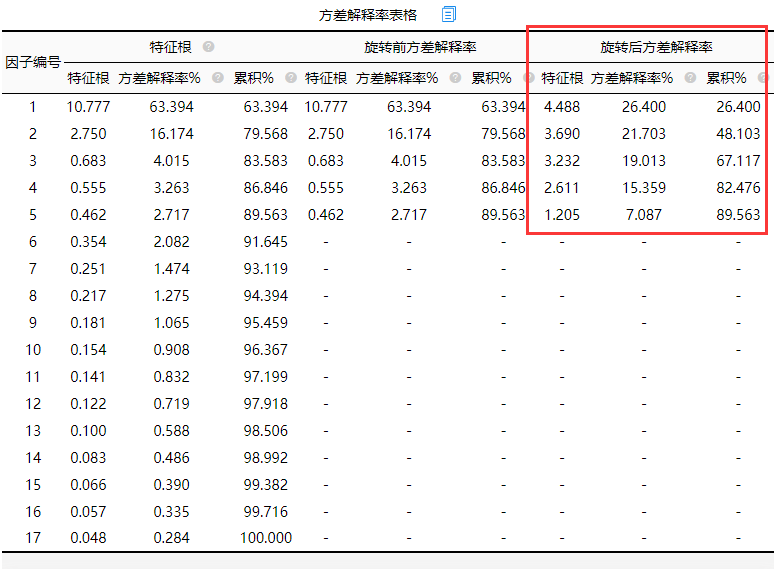This screenshot has height=569, width=774.
Task: Click variance value 0.719
Action: pyautogui.click(x=171, y=404)
